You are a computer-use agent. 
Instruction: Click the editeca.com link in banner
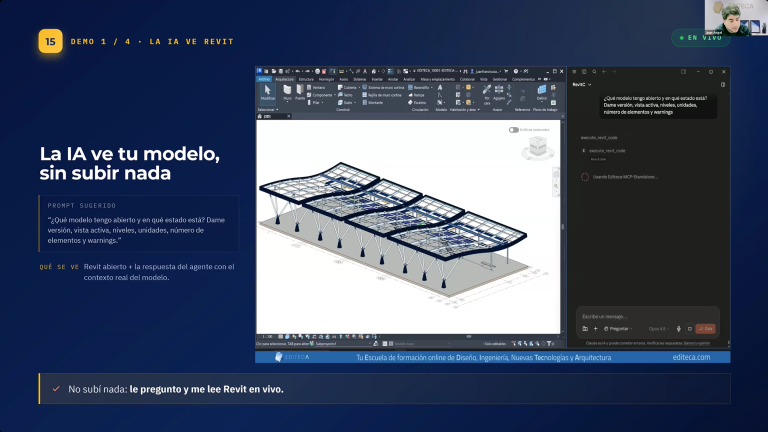click(691, 357)
